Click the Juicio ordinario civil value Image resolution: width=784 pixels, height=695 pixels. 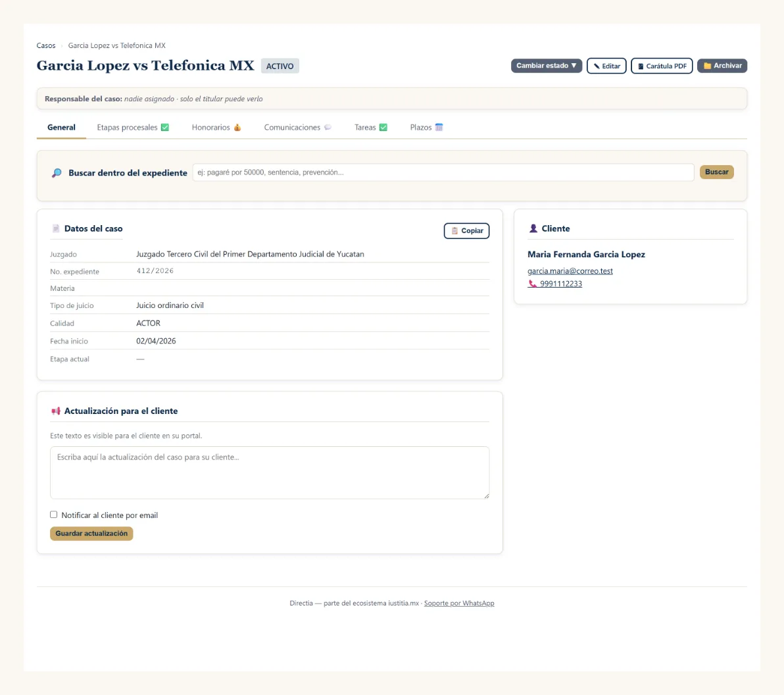pos(170,305)
